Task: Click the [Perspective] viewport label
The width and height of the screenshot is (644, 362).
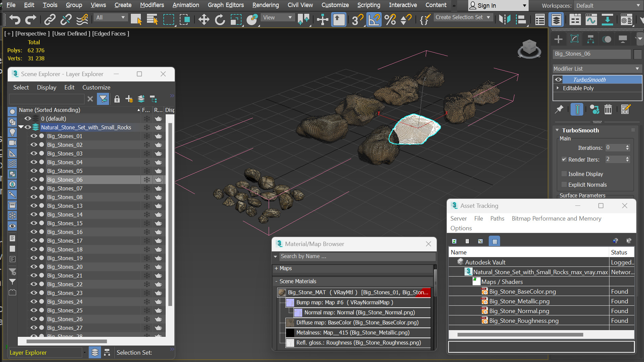Action: [33, 34]
